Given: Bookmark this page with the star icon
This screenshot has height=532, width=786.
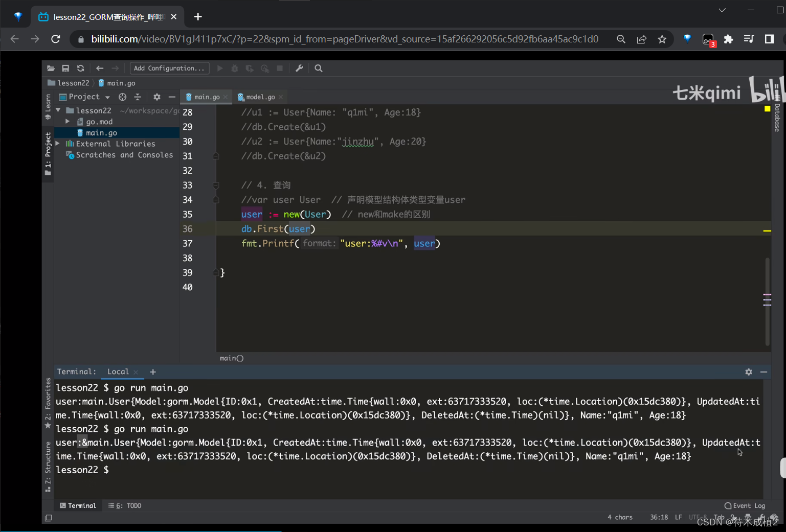Looking at the screenshot, I should 662,39.
